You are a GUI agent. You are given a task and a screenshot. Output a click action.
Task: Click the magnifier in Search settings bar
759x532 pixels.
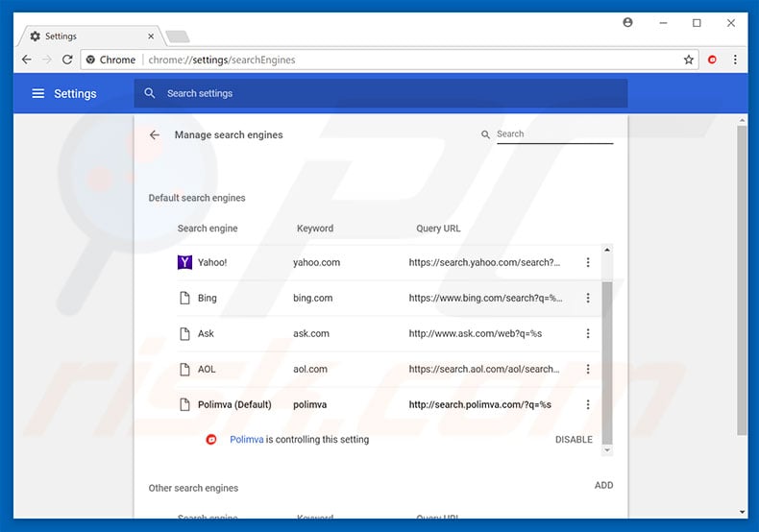tap(150, 93)
